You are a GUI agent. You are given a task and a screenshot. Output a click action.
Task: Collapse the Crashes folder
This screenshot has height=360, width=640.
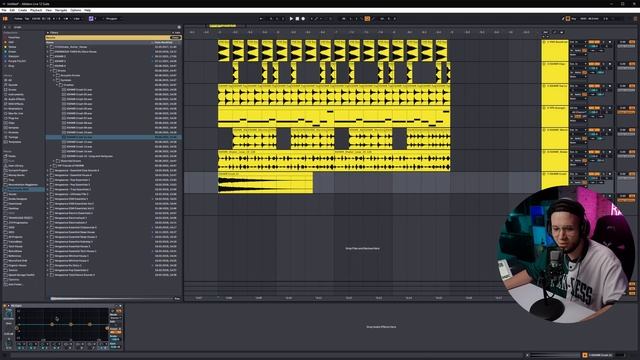point(58,85)
